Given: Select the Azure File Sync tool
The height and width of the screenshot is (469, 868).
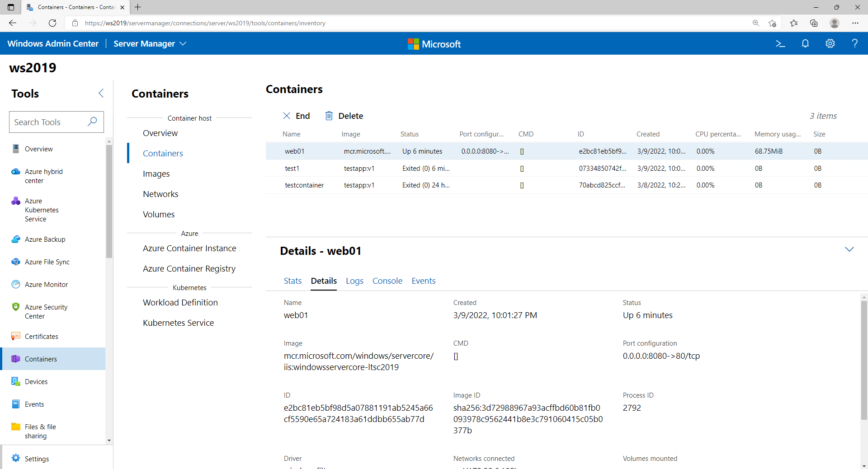Looking at the screenshot, I should [47, 262].
